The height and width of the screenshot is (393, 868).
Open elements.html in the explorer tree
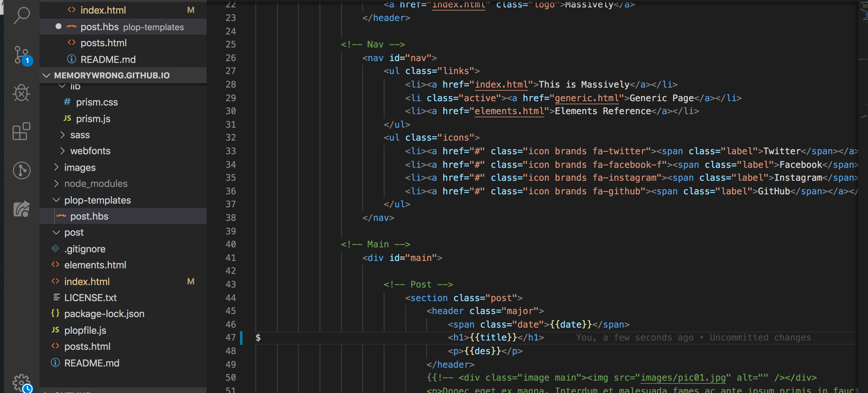tap(123, 265)
